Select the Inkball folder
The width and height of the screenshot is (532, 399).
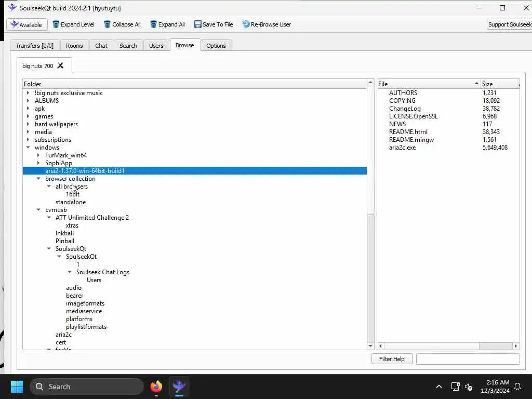(64, 233)
